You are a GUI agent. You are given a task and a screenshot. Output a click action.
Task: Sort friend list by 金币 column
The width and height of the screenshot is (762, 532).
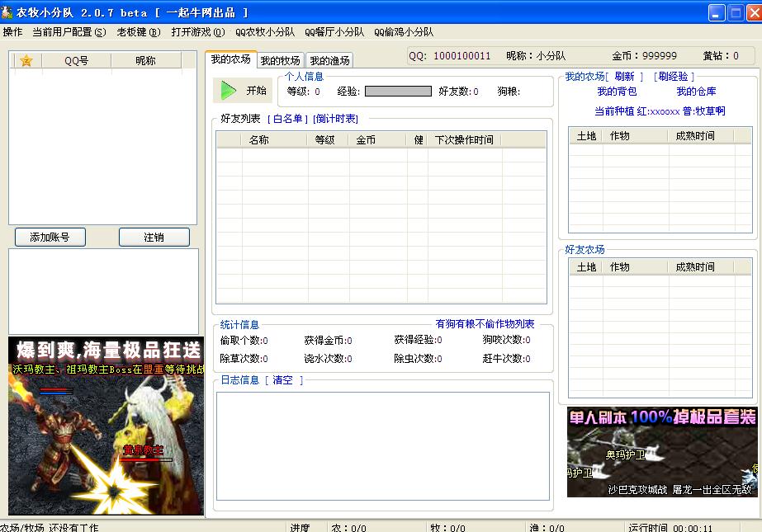[x=377, y=139]
